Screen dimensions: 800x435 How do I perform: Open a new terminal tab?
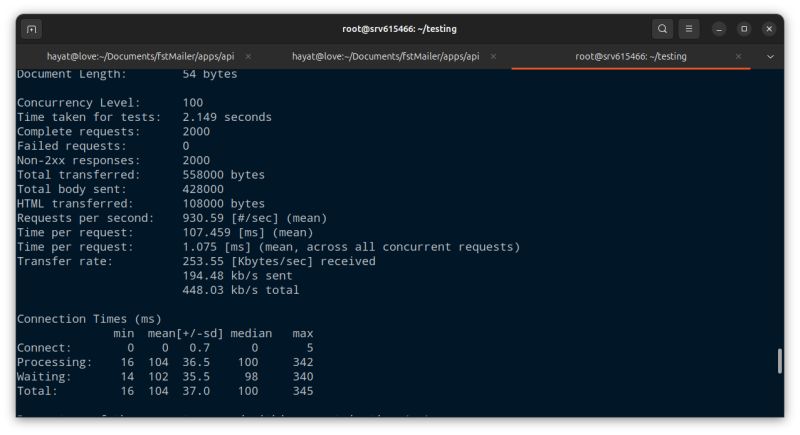(32, 29)
